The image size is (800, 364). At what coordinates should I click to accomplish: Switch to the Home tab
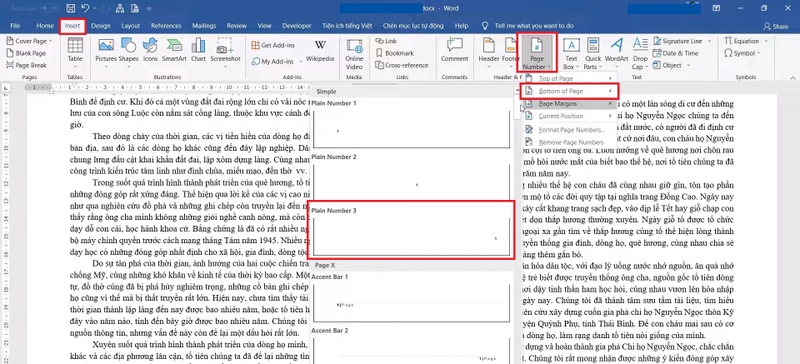click(x=45, y=26)
